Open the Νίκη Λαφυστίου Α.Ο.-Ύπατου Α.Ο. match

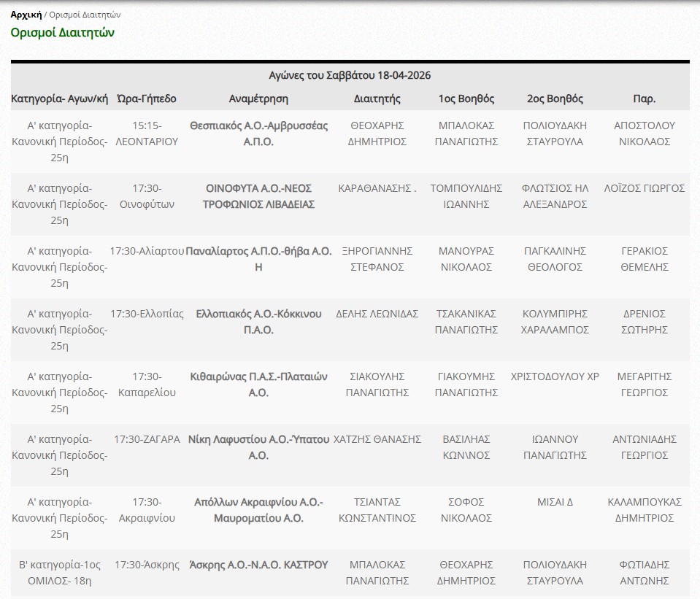point(258,447)
